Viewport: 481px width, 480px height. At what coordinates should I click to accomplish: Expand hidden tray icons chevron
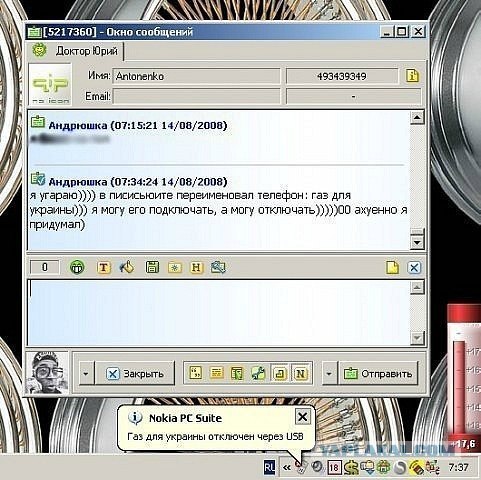pos(287,468)
